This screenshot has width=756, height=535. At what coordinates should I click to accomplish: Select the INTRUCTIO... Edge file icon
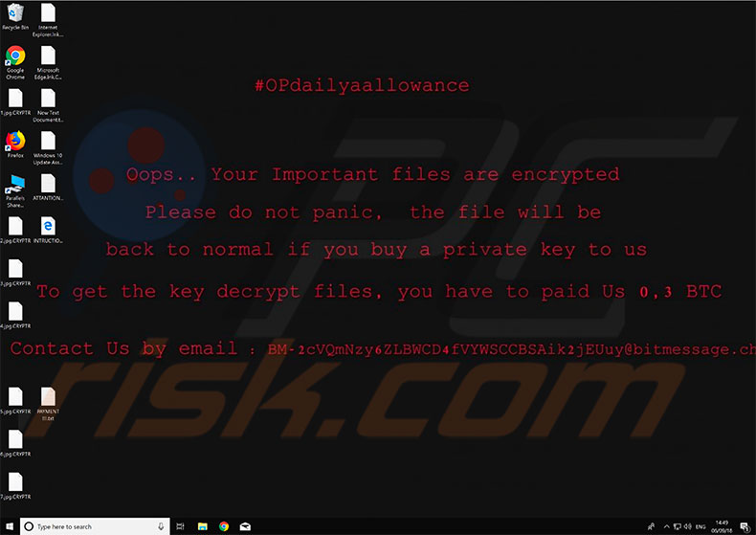pos(48,231)
